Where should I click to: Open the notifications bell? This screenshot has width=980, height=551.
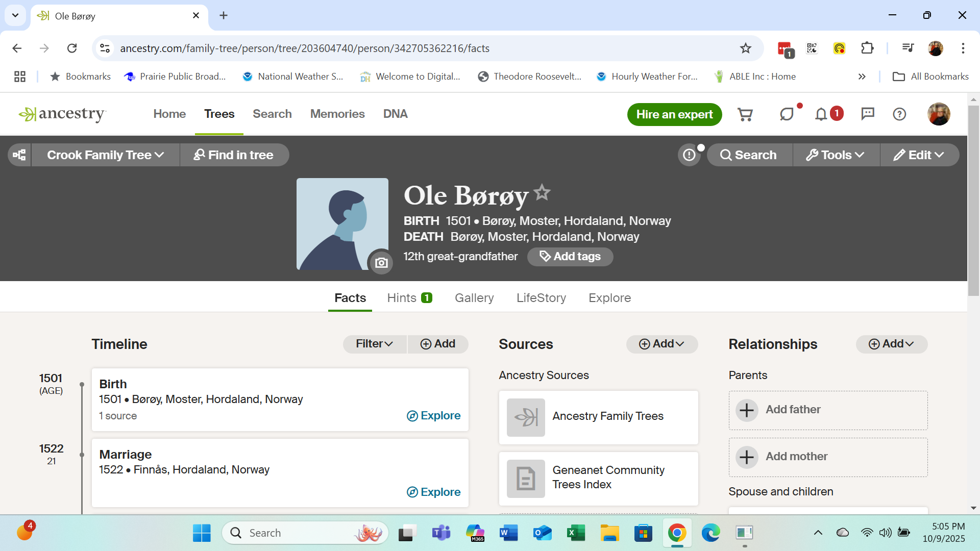point(821,114)
